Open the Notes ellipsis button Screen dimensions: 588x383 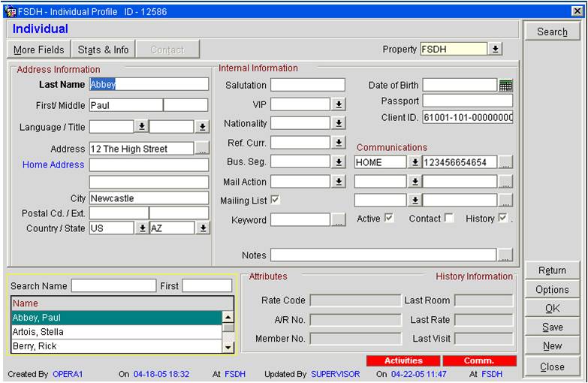click(505, 255)
